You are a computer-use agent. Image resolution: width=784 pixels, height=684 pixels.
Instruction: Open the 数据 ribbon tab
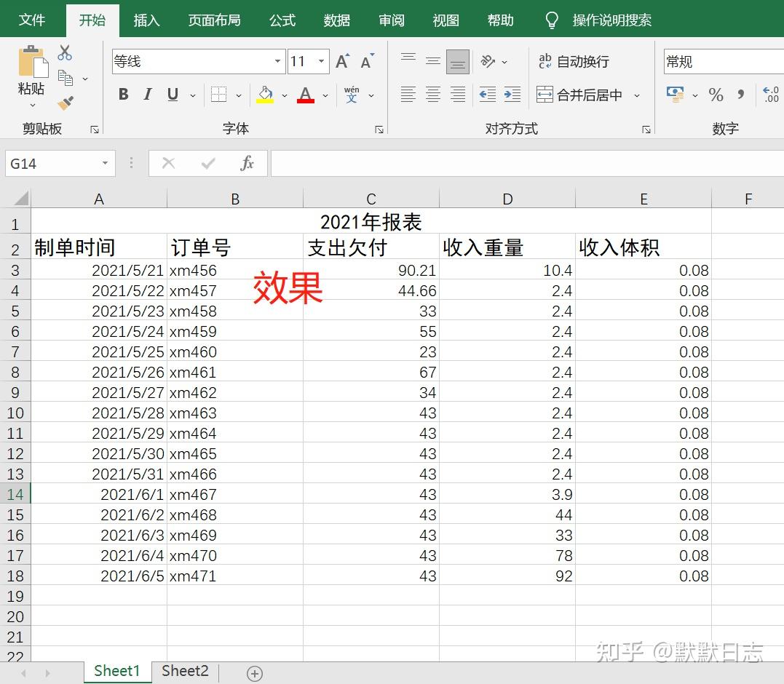point(336,20)
